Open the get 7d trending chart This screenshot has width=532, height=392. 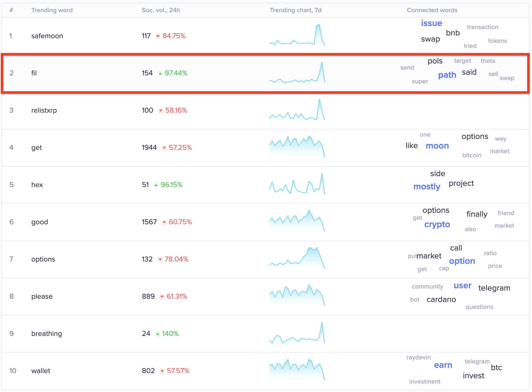coord(297,146)
